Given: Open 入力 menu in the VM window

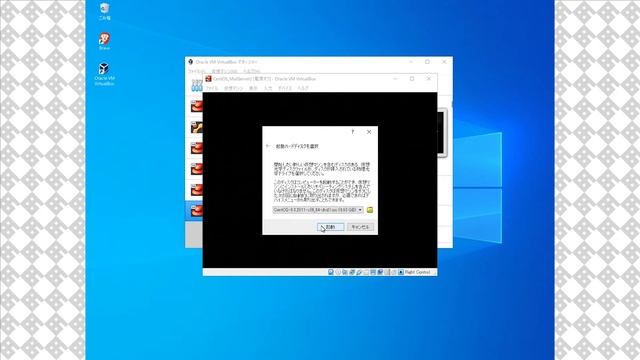Looking at the screenshot, I should click(x=268, y=88).
